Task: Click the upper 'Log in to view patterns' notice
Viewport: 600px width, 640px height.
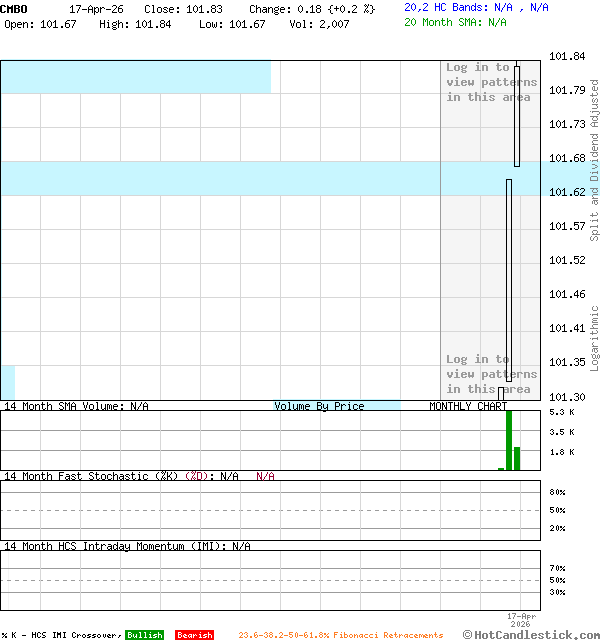Action: point(489,82)
